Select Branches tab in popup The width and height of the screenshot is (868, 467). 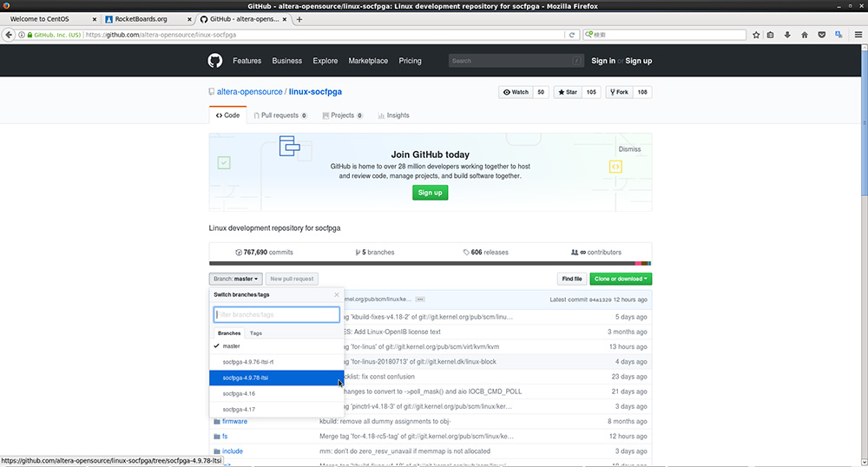(x=229, y=333)
